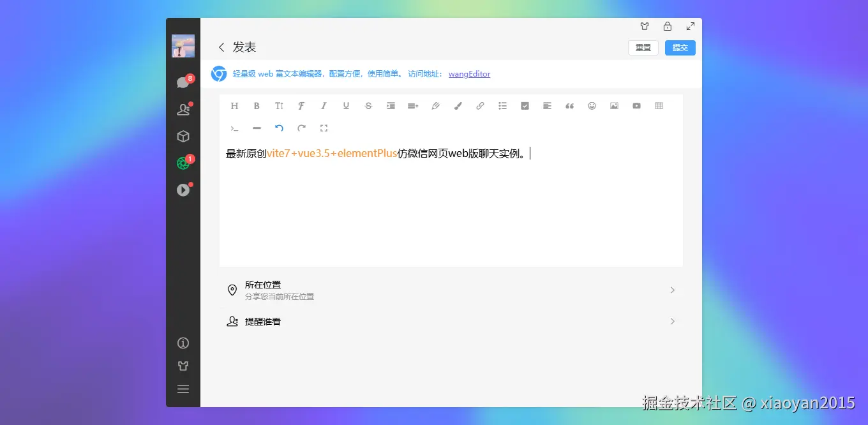
Task: Submit the post with 提交 button
Action: click(680, 47)
